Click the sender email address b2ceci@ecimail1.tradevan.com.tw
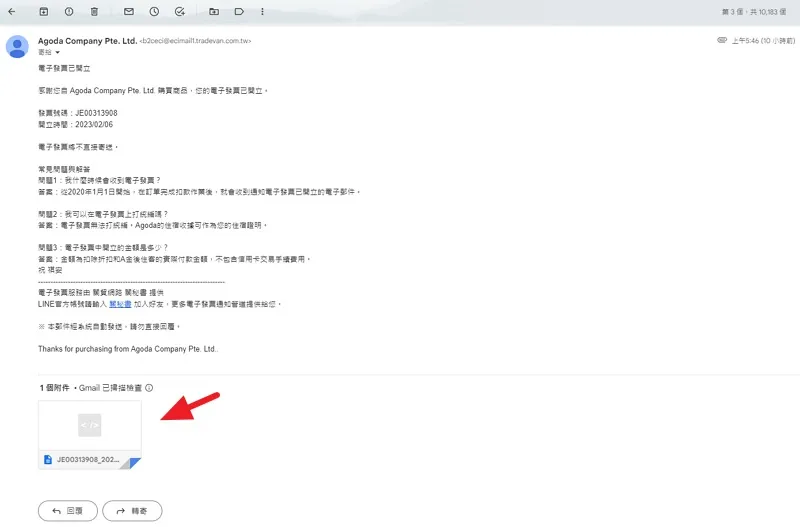The height and width of the screenshot is (527, 800). [195, 41]
